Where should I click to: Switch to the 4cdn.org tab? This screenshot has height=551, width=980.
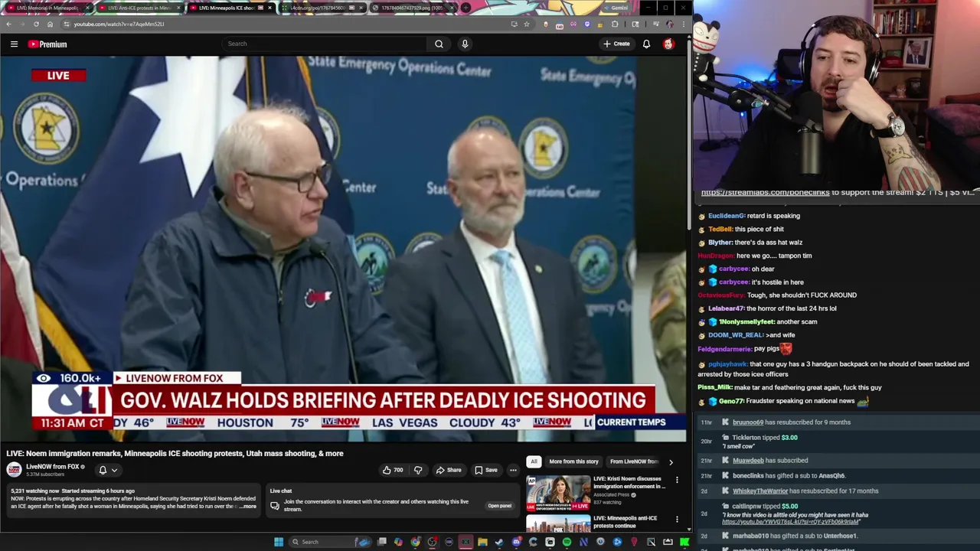click(x=322, y=8)
